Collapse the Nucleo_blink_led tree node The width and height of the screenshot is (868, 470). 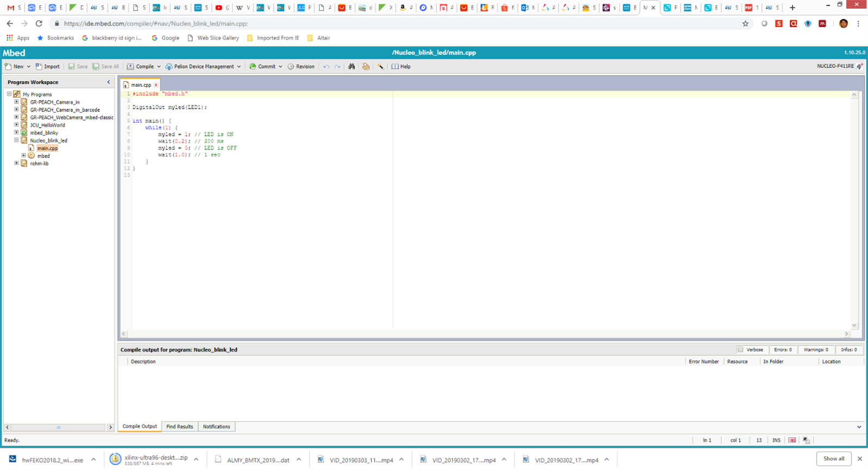coord(16,140)
